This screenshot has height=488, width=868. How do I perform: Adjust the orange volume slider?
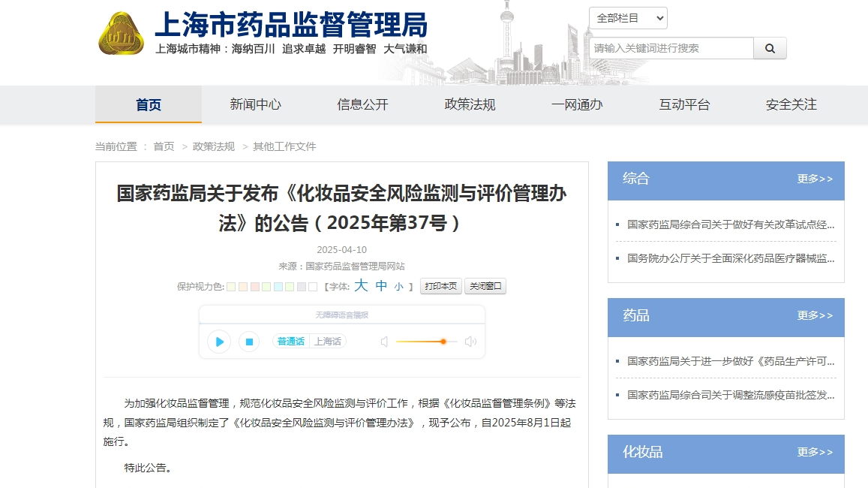[443, 342]
